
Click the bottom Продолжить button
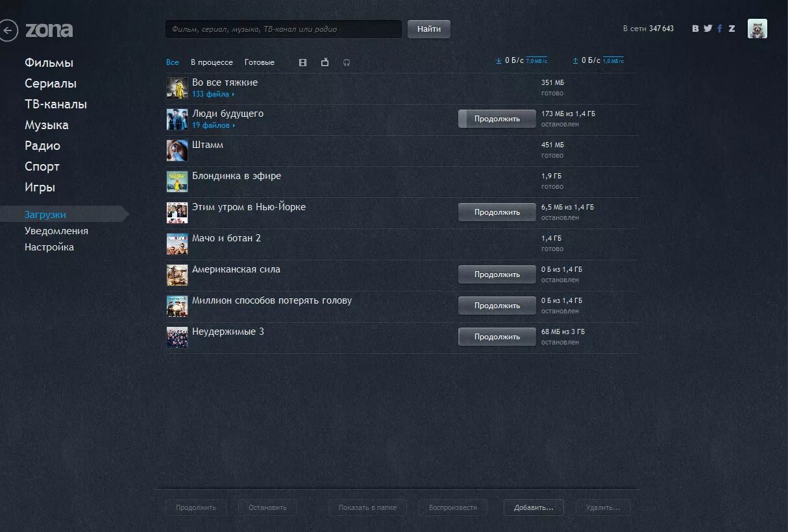click(196, 507)
